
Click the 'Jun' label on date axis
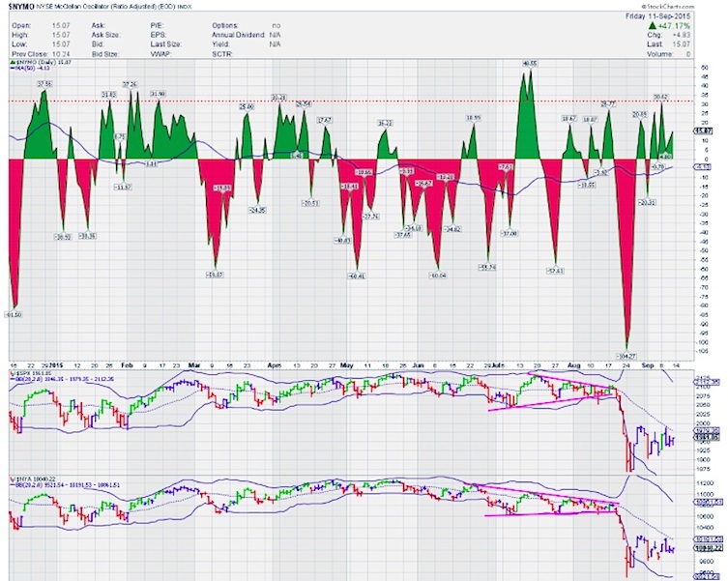pyautogui.click(x=419, y=365)
